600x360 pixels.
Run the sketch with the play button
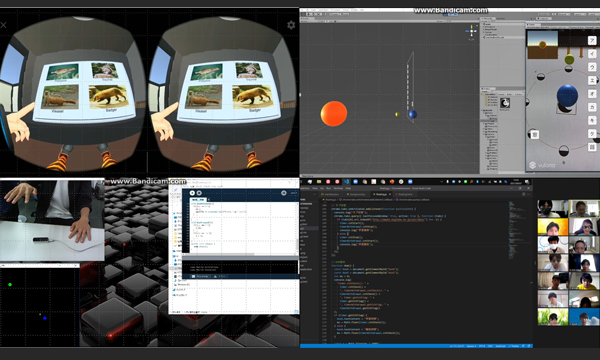192,193
